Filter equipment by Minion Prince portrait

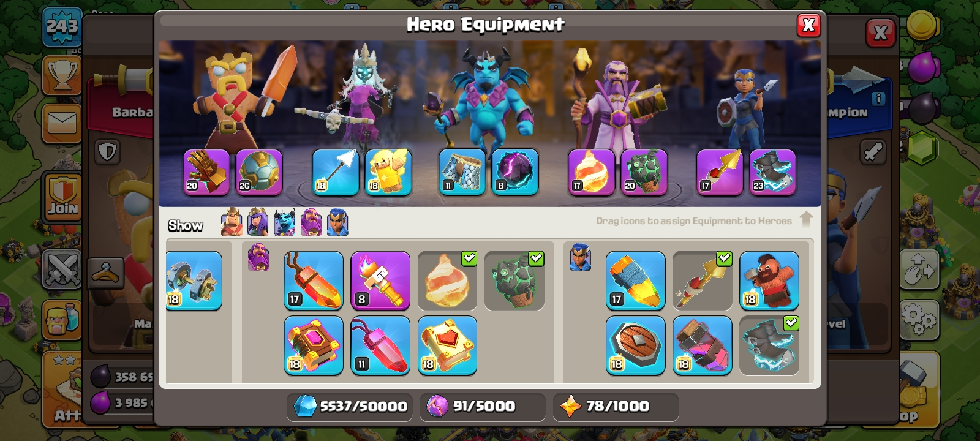(x=284, y=222)
